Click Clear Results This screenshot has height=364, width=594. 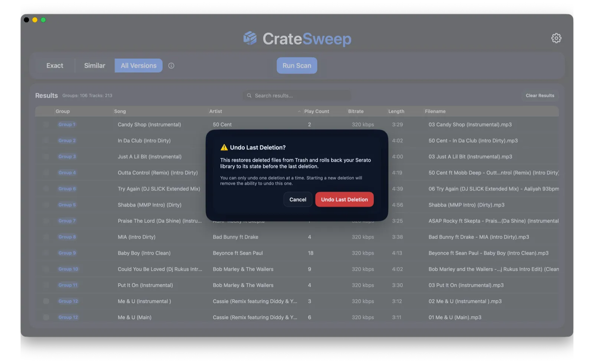540,96
